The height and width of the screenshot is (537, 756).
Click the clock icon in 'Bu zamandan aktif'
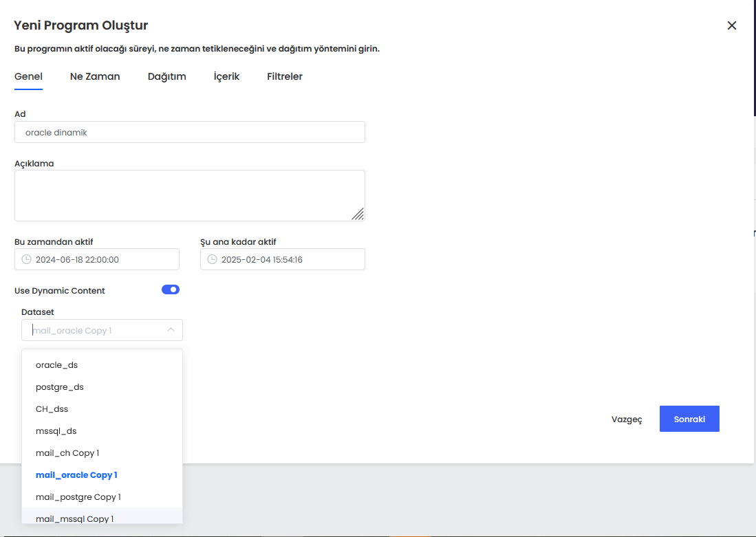[27, 259]
